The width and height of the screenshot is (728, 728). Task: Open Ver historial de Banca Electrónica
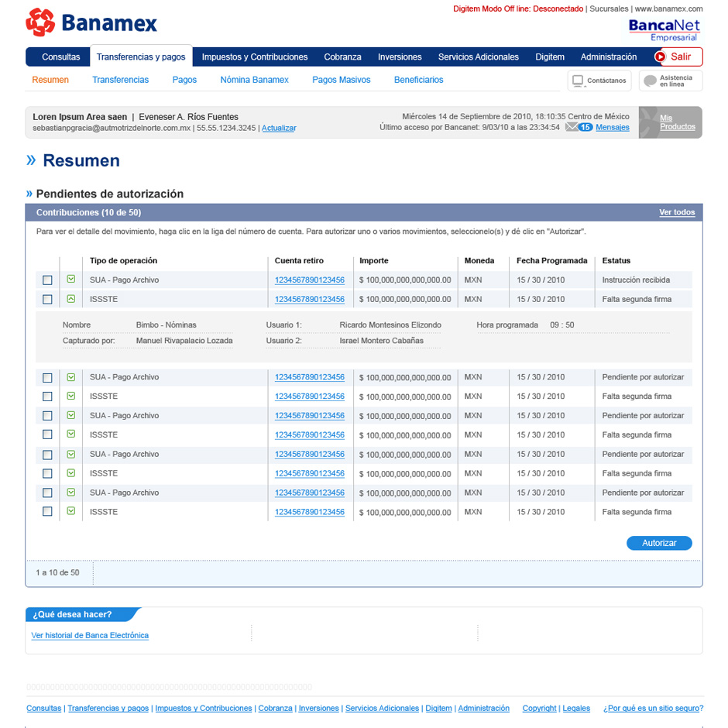pos(90,635)
